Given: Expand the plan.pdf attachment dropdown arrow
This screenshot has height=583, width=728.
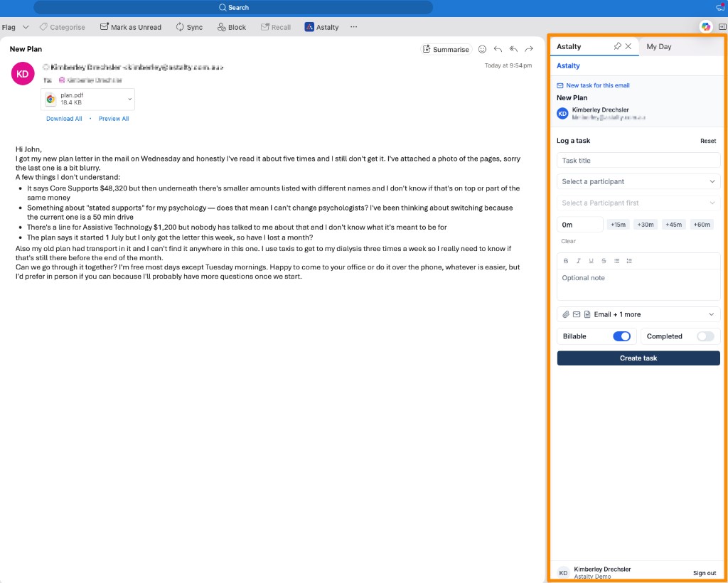Looking at the screenshot, I should click(x=130, y=99).
